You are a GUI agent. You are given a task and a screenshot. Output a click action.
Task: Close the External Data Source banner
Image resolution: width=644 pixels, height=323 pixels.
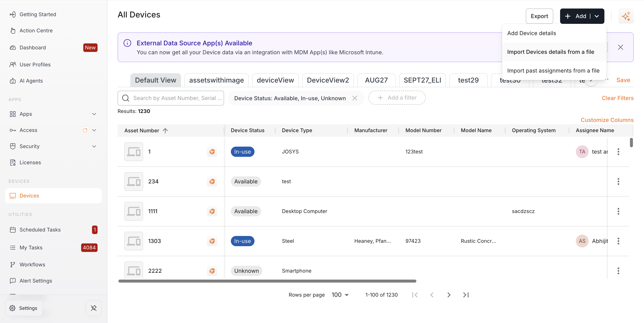tap(620, 47)
